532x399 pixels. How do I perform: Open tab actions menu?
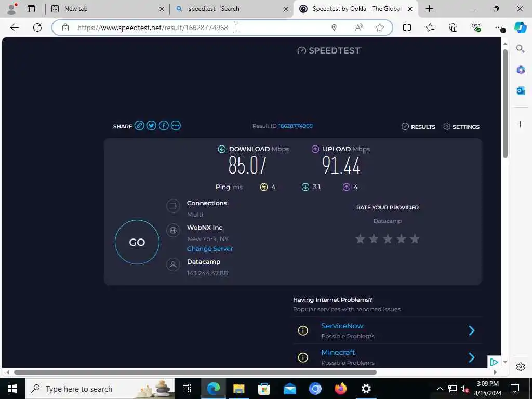tap(31, 9)
